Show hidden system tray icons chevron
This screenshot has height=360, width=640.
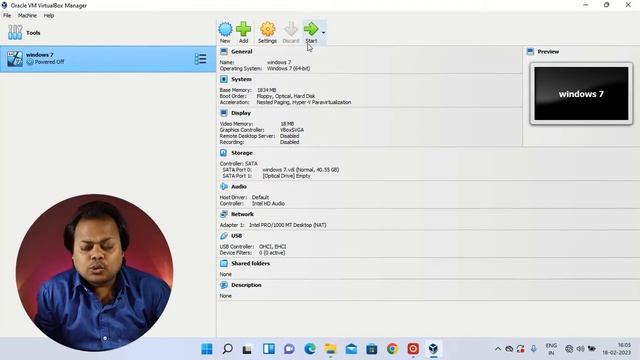coord(498,349)
